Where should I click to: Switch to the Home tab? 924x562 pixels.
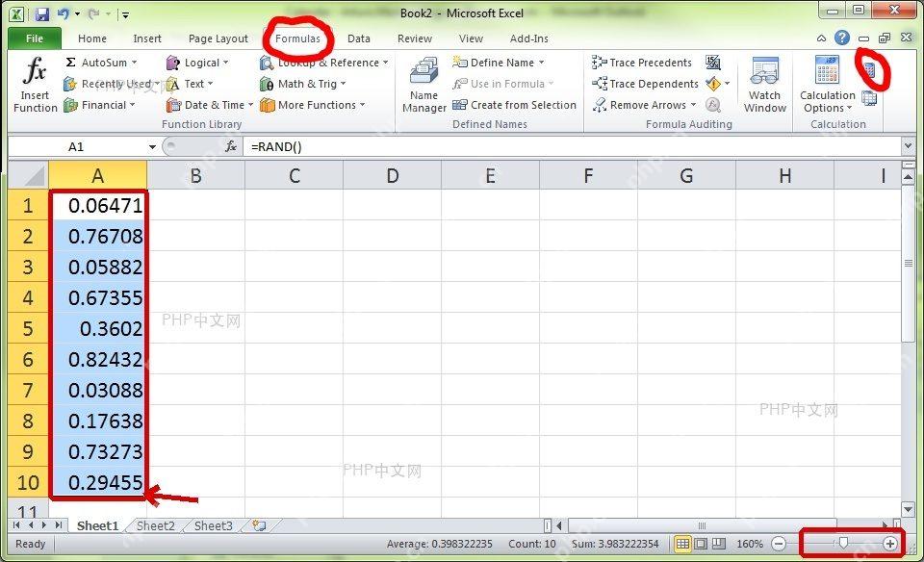[x=92, y=38]
